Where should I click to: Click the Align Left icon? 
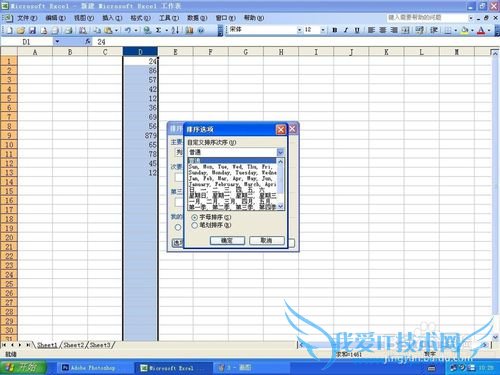point(371,30)
